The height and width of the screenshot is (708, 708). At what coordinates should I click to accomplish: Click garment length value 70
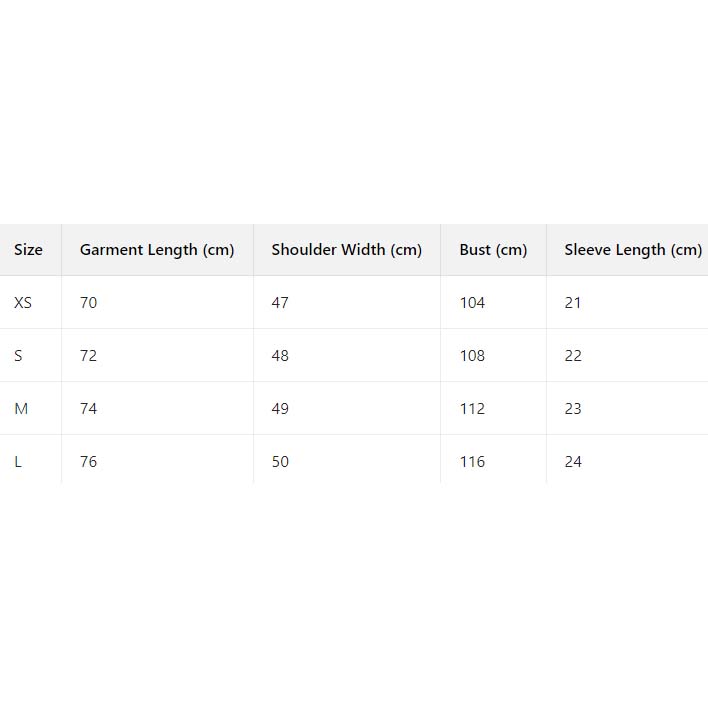(89, 303)
